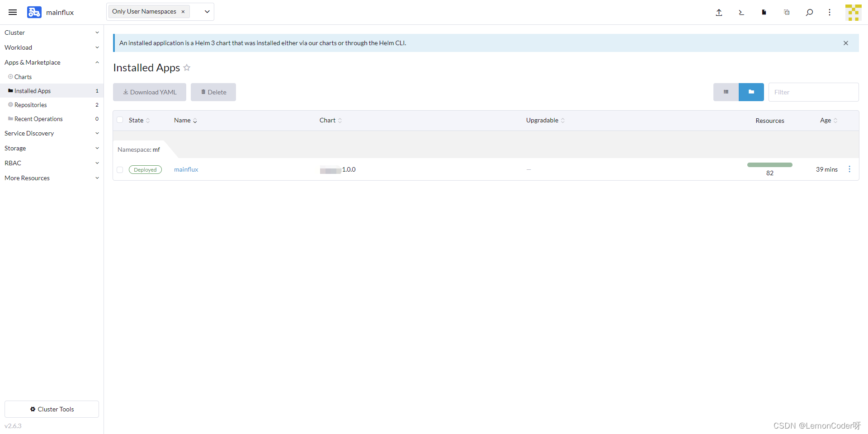Download KubeConfig file icon

[764, 12]
